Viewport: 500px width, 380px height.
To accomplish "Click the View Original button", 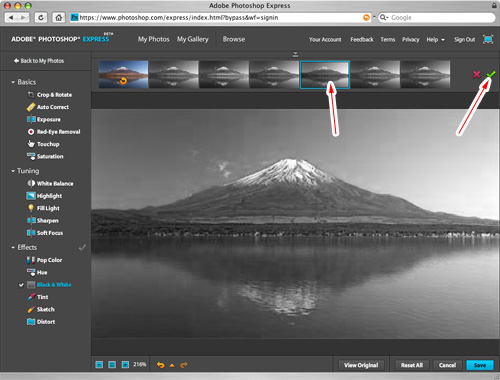I will click(x=361, y=365).
